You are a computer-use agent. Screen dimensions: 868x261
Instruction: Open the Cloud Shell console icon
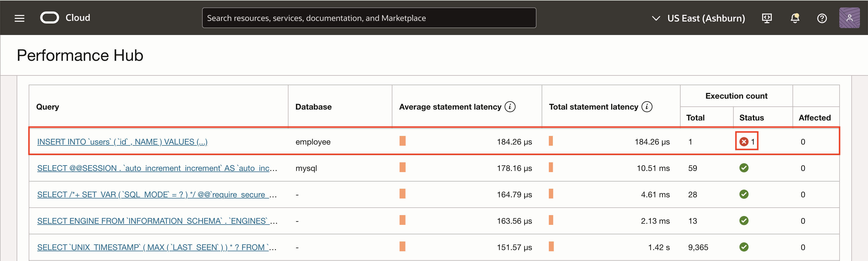pyautogui.click(x=767, y=18)
